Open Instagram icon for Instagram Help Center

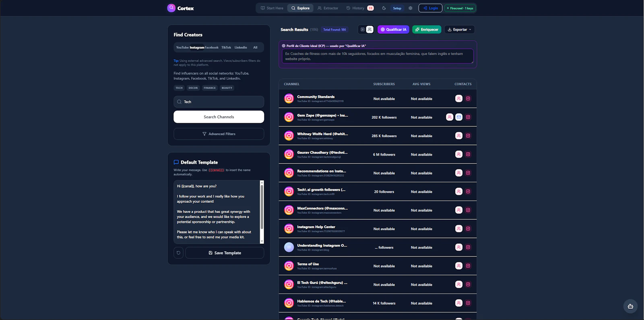pyautogui.click(x=468, y=229)
